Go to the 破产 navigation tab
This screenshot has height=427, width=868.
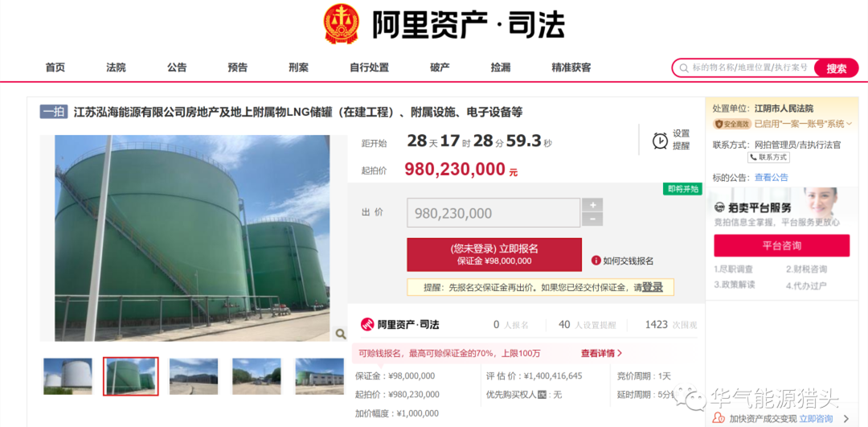pyautogui.click(x=440, y=68)
